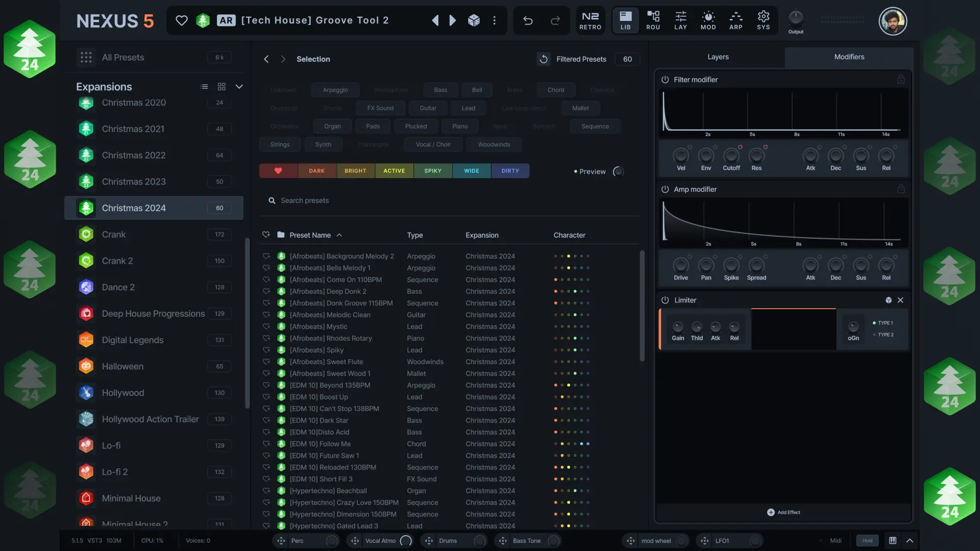The image size is (980, 551).
Task: Load a random preset with dice icon
Action: click(474, 20)
